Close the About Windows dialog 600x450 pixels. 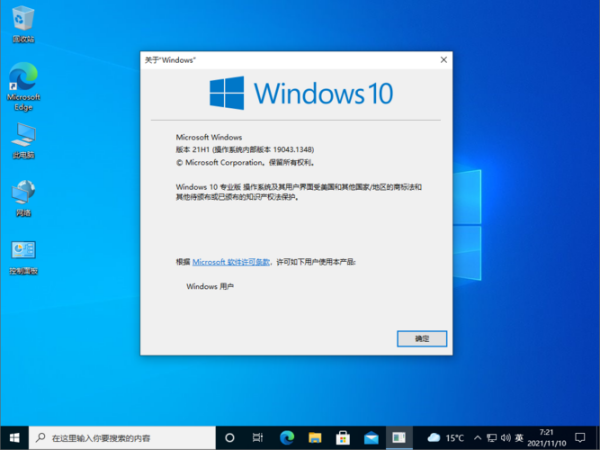click(443, 60)
